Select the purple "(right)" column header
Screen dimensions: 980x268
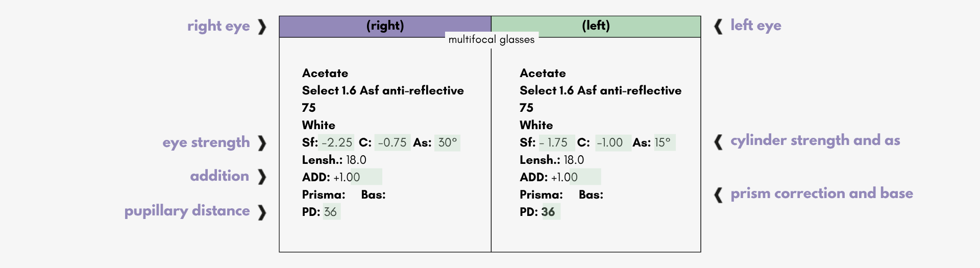385,26
